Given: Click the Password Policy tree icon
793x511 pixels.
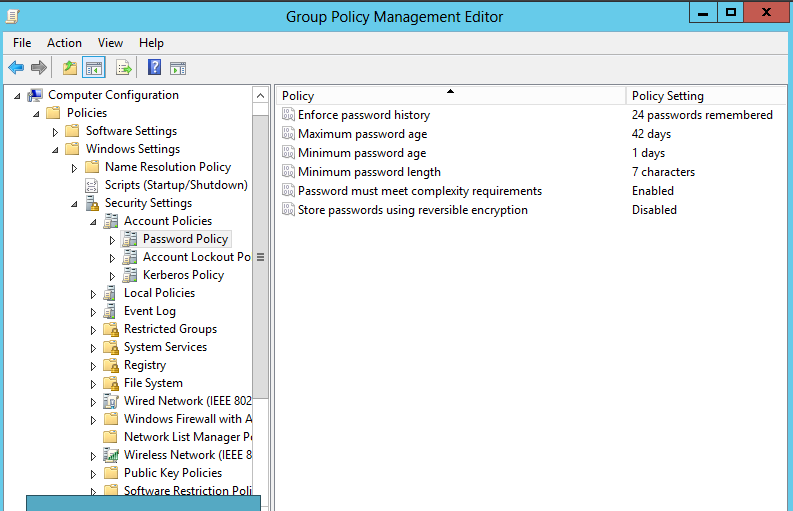Looking at the screenshot, I should pyautogui.click(x=130, y=239).
